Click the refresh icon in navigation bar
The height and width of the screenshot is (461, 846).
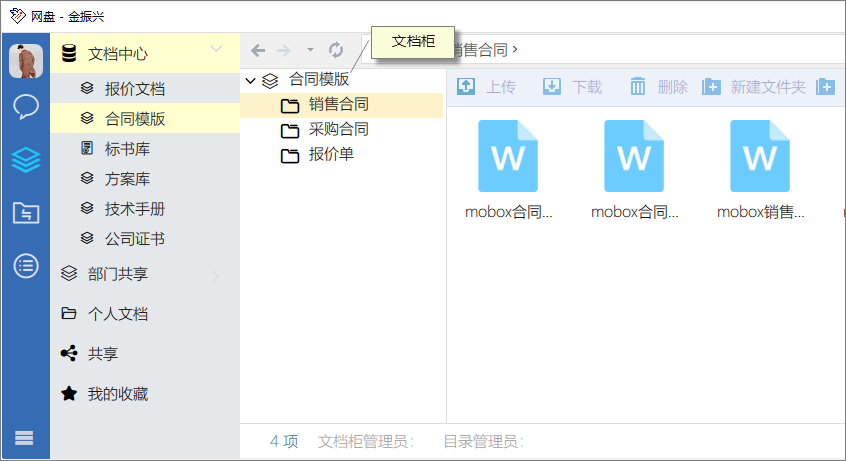[x=336, y=50]
